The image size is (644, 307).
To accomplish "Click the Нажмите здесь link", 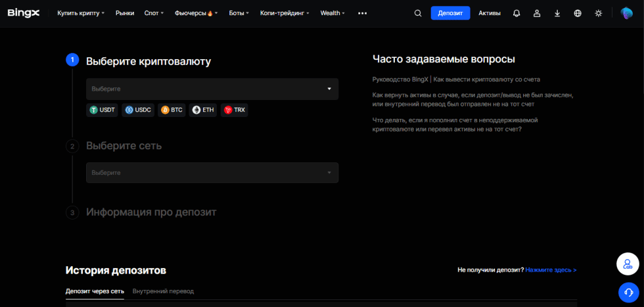I will tap(551, 270).
